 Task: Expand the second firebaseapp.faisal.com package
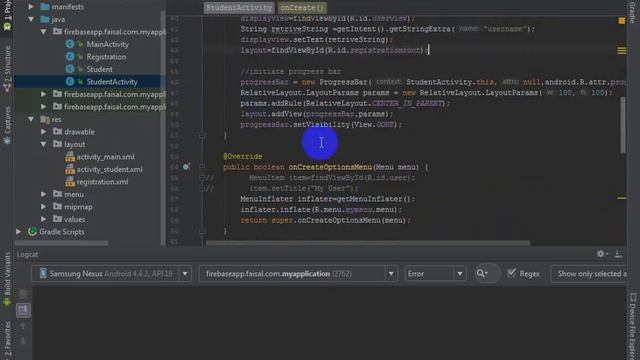(43, 94)
